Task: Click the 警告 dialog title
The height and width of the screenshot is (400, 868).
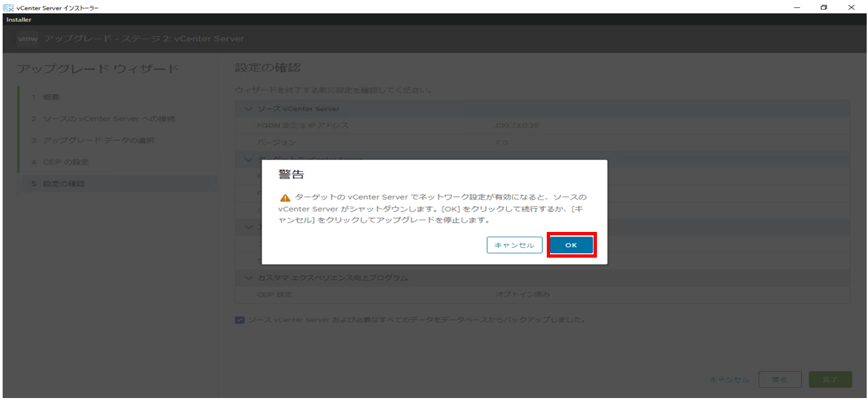Action: [291, 175]
